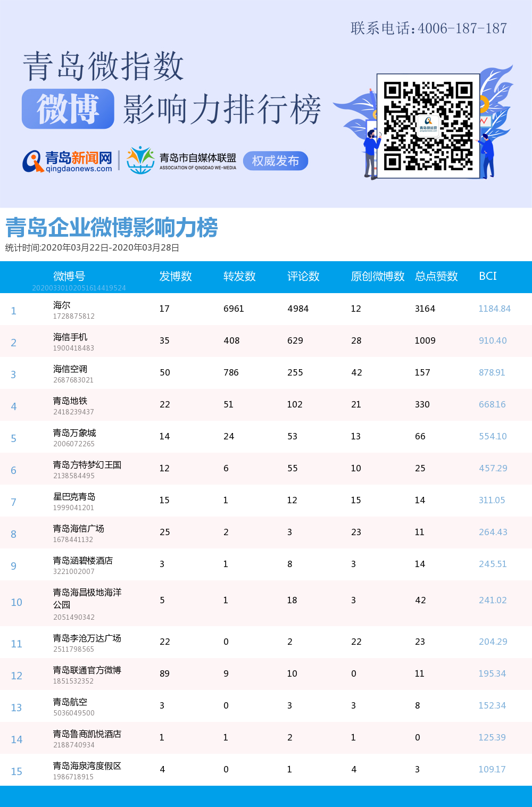Screen dimensions: 532x807
Task: Open the 海信手机 account entry
Action: tap(70, 337)
